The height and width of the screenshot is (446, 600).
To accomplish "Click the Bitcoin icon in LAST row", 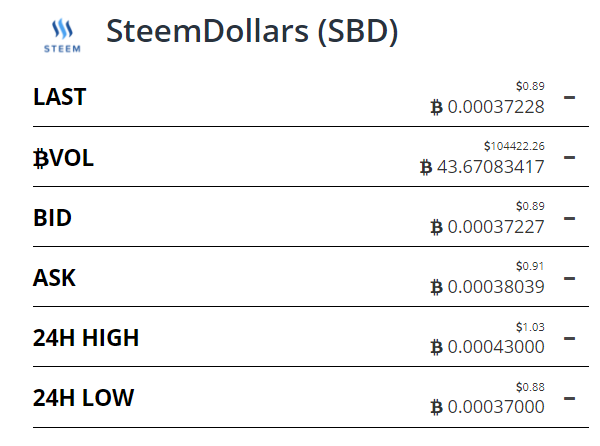I will (x=436, y=107).
